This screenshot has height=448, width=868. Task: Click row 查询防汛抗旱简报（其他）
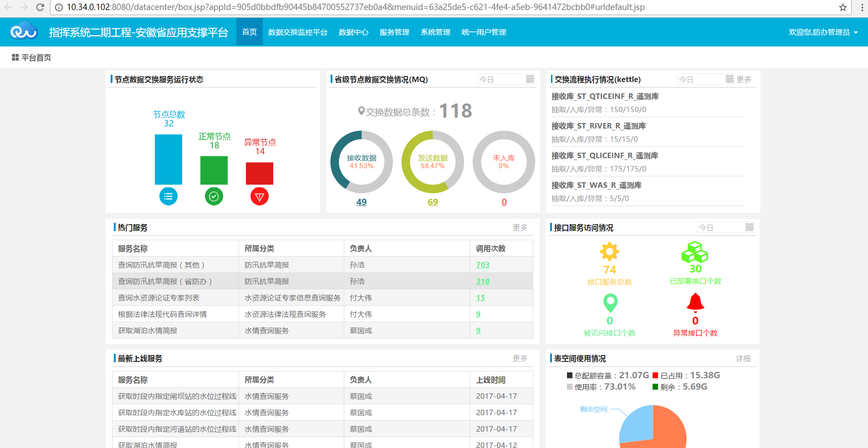[322, 265]
